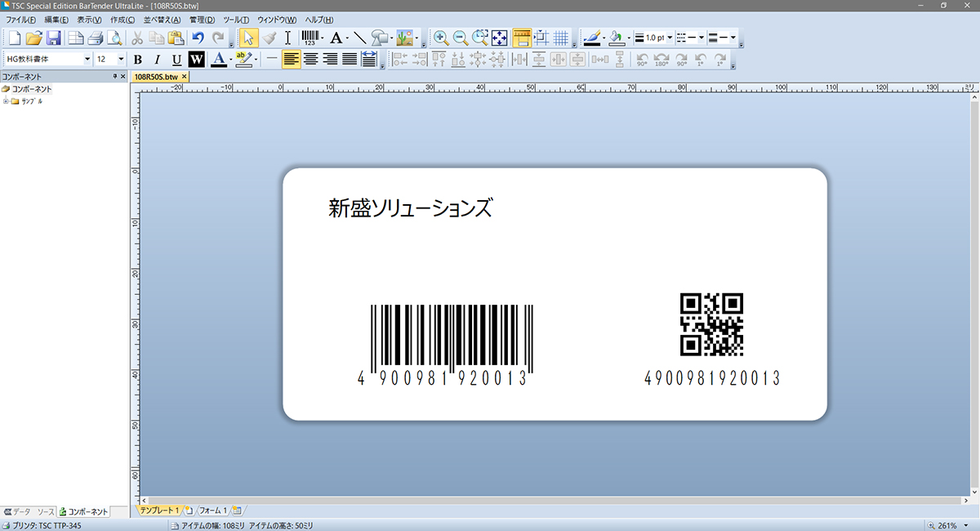Toggle underline text formatting

(x=176, y=59)
